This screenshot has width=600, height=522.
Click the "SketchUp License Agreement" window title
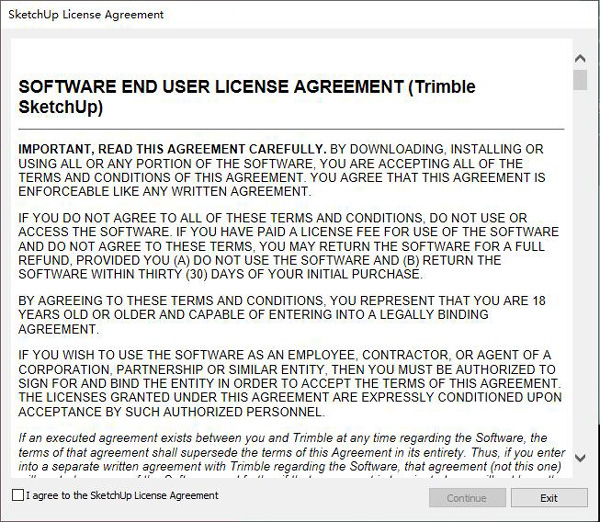(x=86, y=15)
